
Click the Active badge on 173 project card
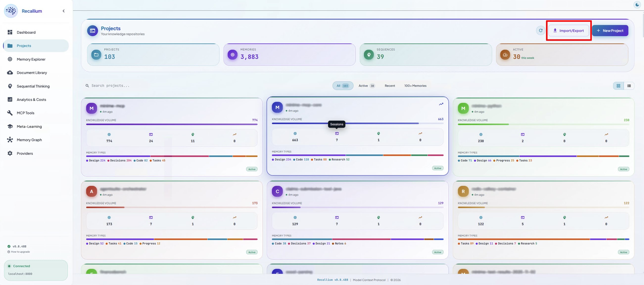[x=252, y=252]
